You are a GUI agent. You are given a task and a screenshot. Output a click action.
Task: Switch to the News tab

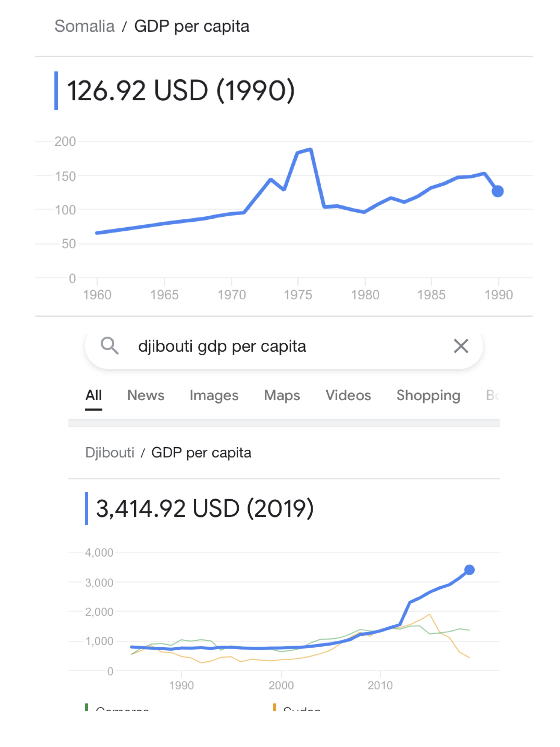coord(145,395)
